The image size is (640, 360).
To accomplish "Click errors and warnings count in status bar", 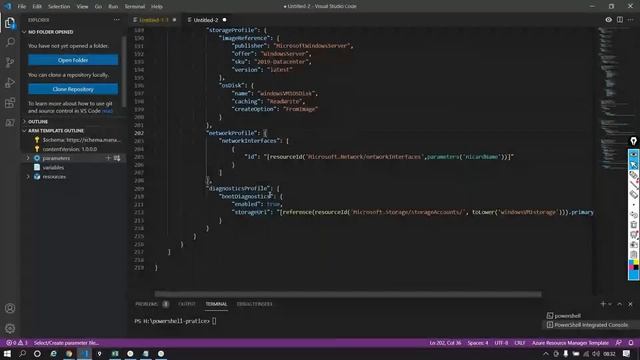I will tap(17, 343).
